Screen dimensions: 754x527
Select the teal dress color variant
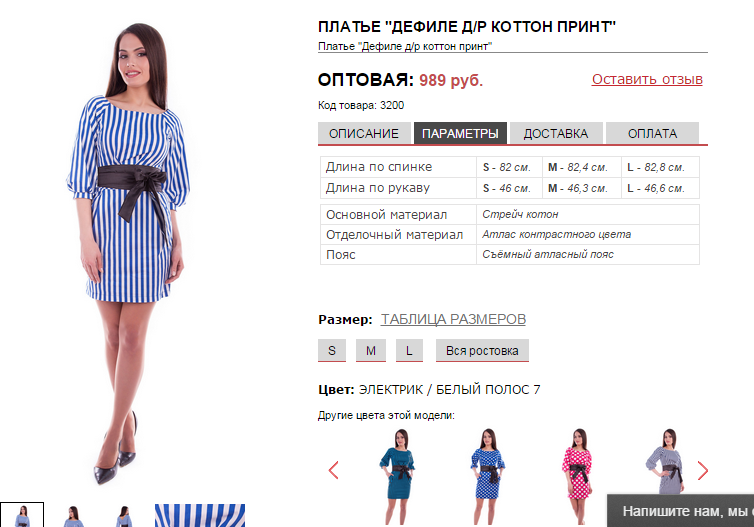pyautogui.click(x=398, y=476)
